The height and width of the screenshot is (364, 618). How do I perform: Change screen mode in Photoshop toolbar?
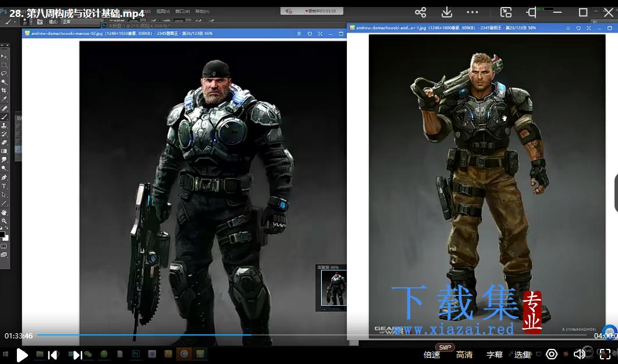pyautogui.click(x=4, y=255)
